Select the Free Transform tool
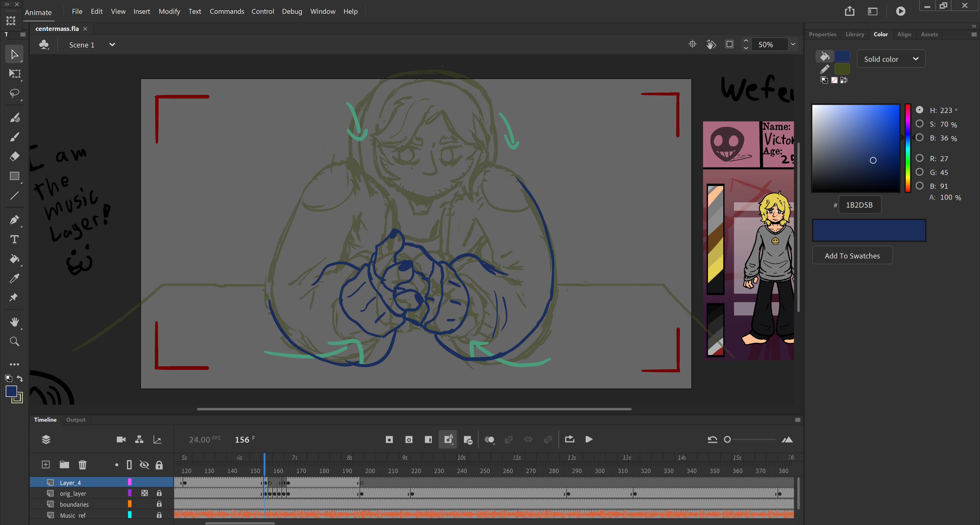The image size is (980, 525). [15, 74]
